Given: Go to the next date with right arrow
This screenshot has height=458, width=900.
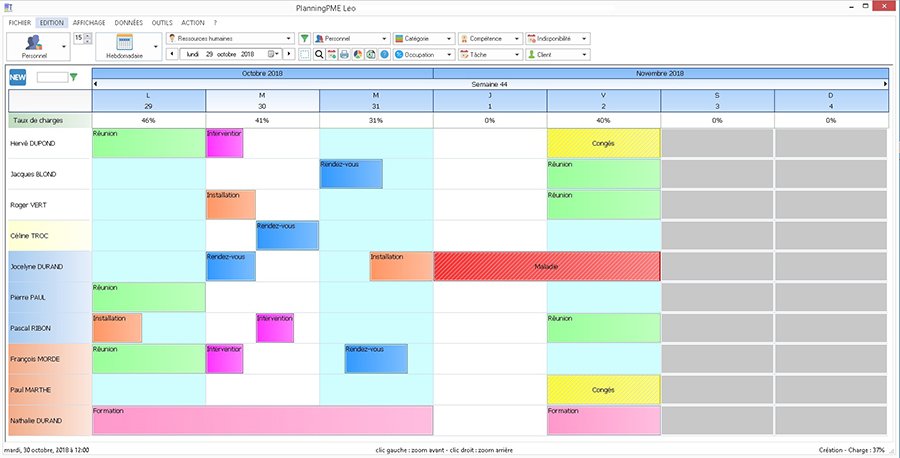Looking at the screenshot, I should (x=289, y=54).
